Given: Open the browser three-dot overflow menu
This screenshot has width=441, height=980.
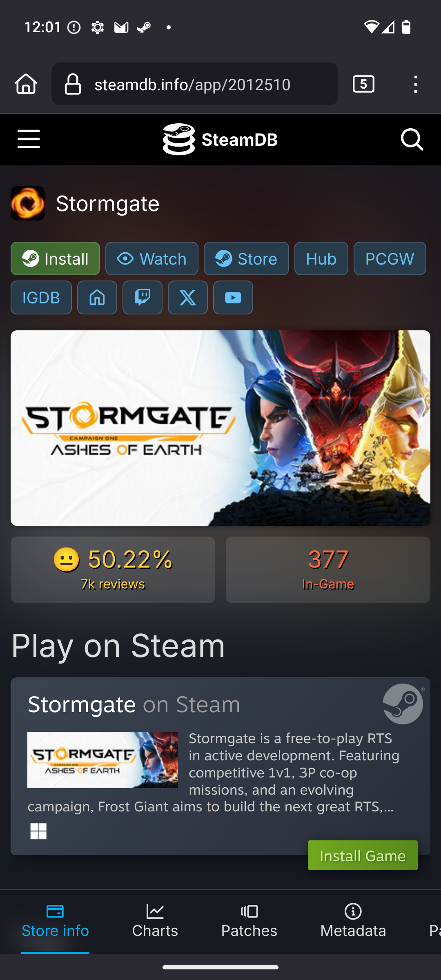Looking at the screenshot, I should pyautogui.click(x=416, y=84).
